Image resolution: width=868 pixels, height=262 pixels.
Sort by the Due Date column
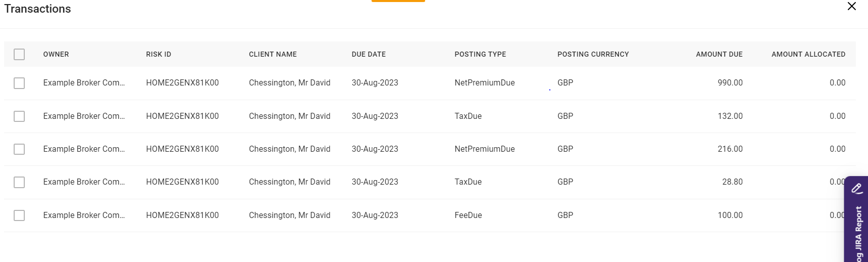369,54
